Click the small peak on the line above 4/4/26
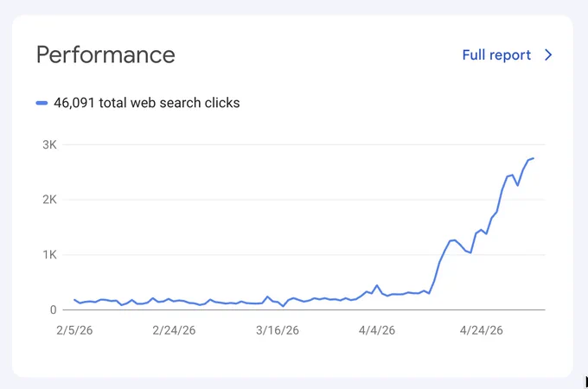588x389 pixels. [377, 285]
